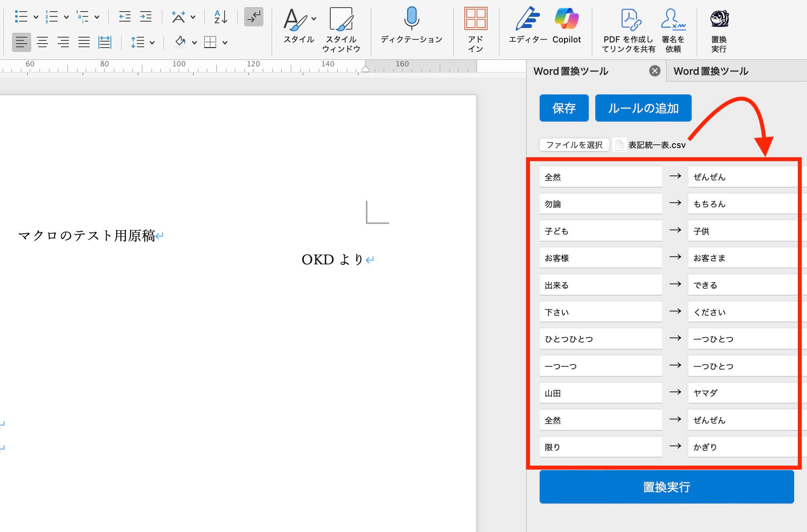Start ディクテーション microphone

(x=412, y=25)
